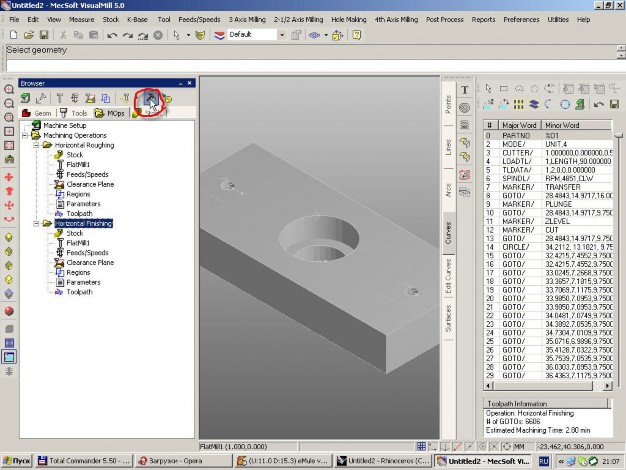Open the File menu
This screenshot has height=470, width=626.
click(14, 19)
